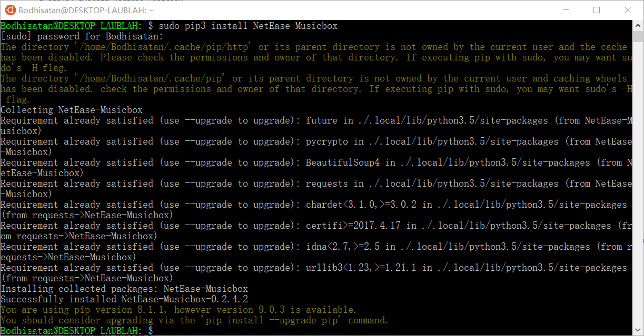Click the scrollbar up arrow

[637, 25]
